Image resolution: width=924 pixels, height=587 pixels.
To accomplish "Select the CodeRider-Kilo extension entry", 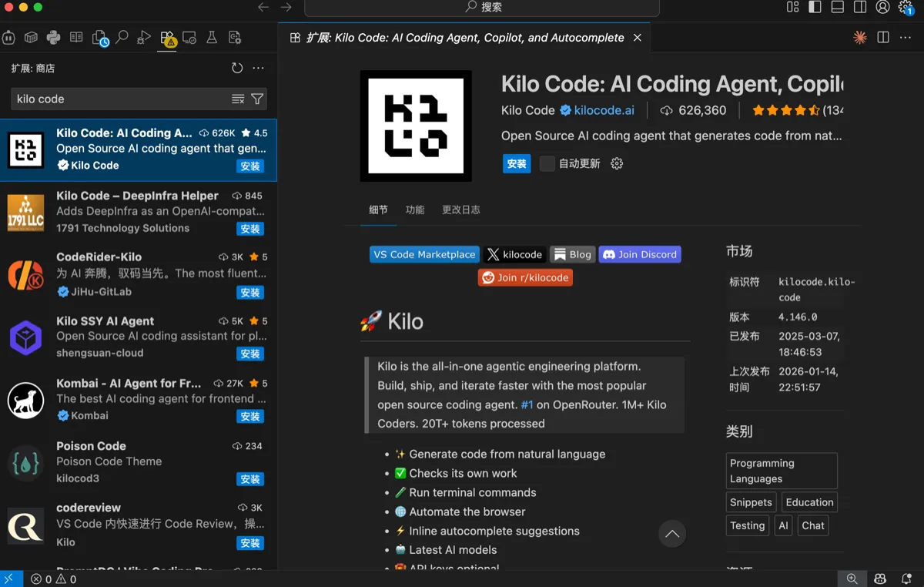I will point(139,274).
